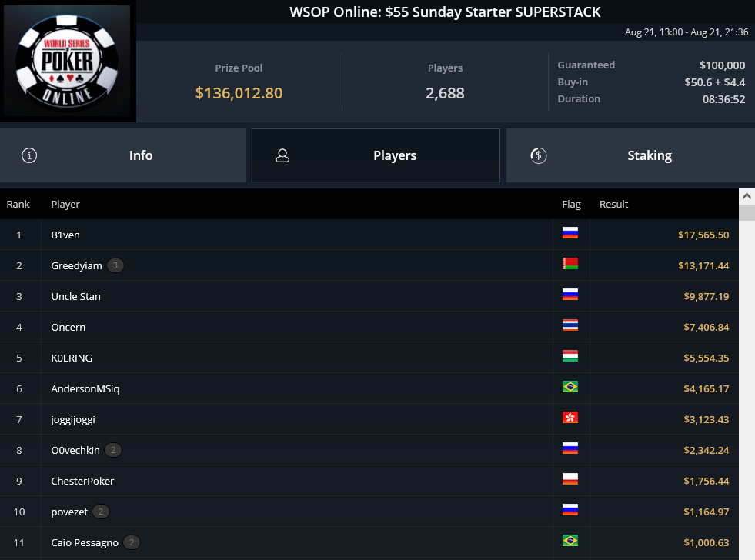Open the Staking tab
Viewport: 755px width, 560px height.
630,155
